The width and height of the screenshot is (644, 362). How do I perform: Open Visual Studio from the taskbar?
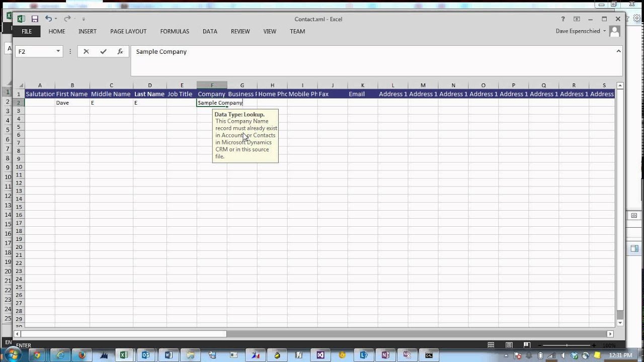tap(320, 355)
